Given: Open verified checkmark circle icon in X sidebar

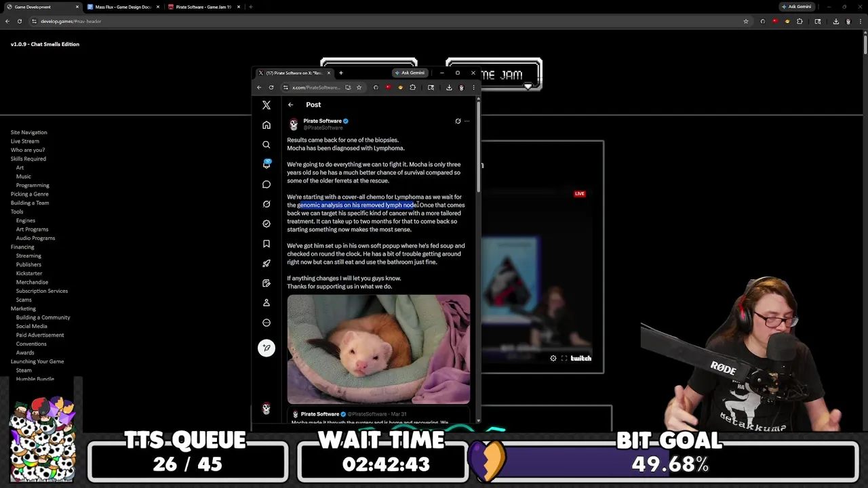Looking at the screenshot, I should coord(267,223).
